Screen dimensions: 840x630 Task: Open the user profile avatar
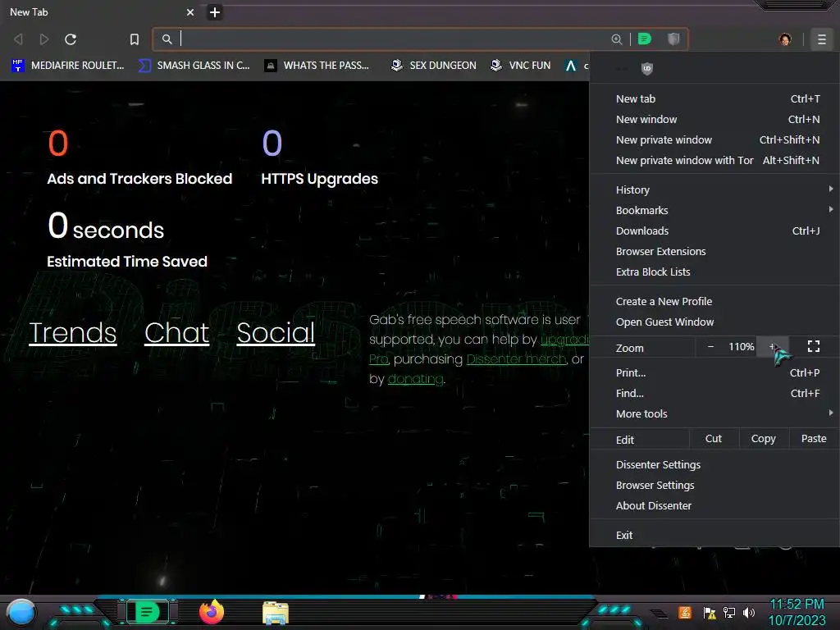(785, 39)
